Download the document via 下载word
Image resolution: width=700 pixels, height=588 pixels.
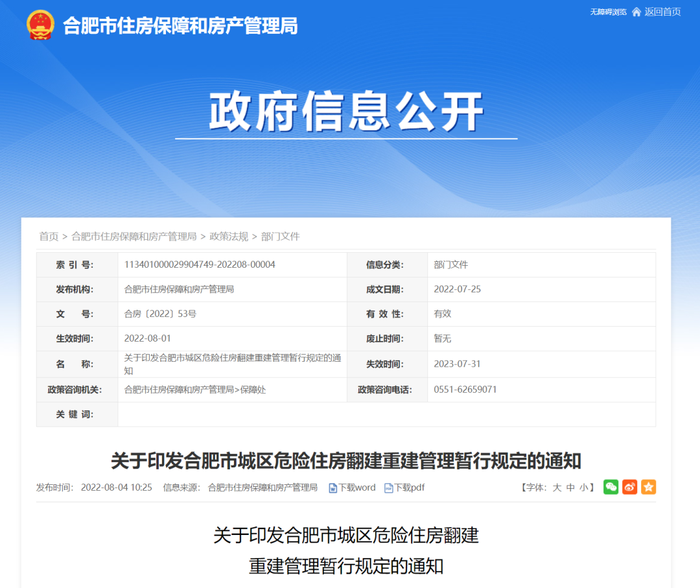coord(356,488)
